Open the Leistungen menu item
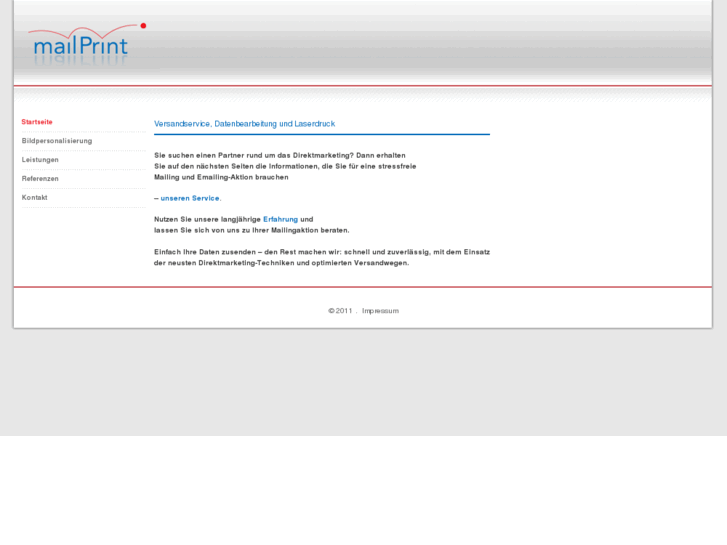 pyautogui.click(x=40, y=160)
